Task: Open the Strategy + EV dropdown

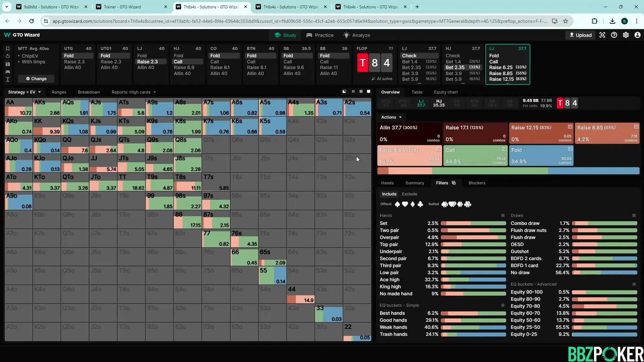Action: point(24,92)
